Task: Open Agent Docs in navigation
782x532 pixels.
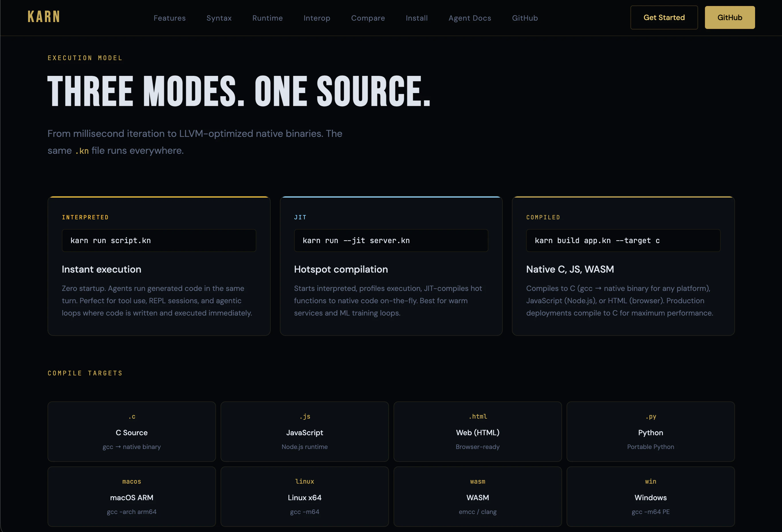Action: point(470,18)
